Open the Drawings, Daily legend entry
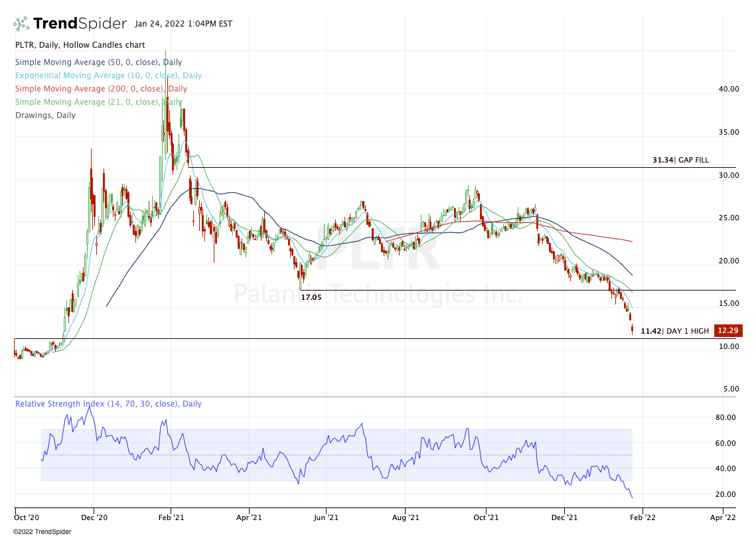The width and height of the screenshot is (756, 538). click(45, 115)
